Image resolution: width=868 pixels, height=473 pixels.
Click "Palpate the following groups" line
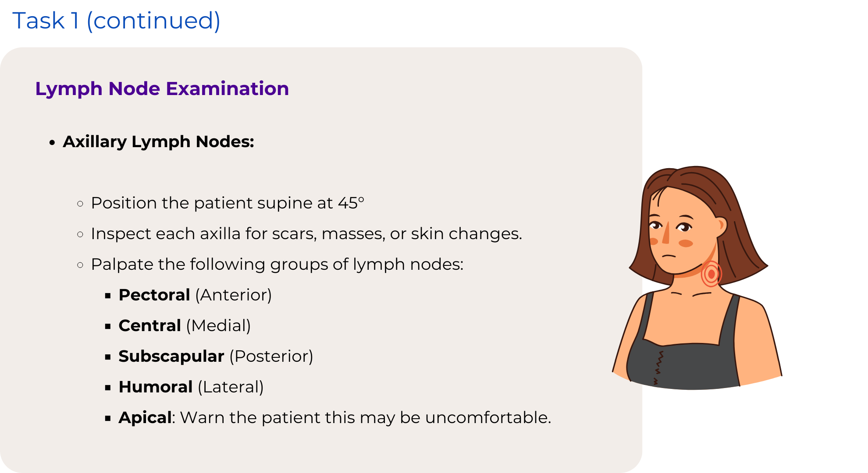pos(277,265)
